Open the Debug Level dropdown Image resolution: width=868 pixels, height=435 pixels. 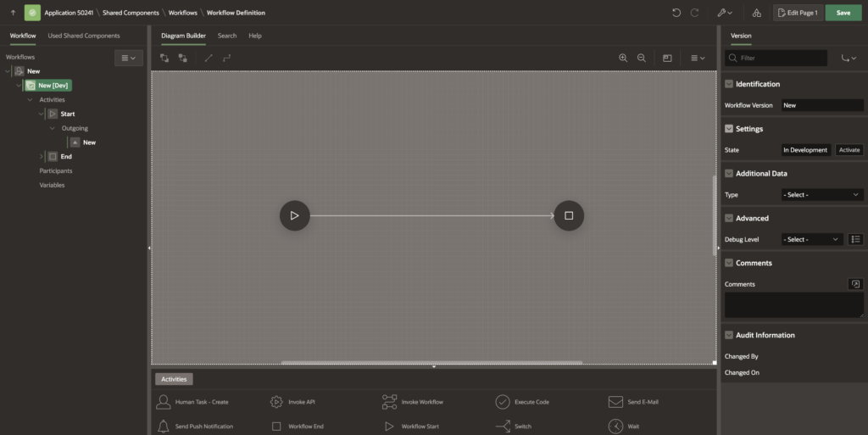click(811, 239)
